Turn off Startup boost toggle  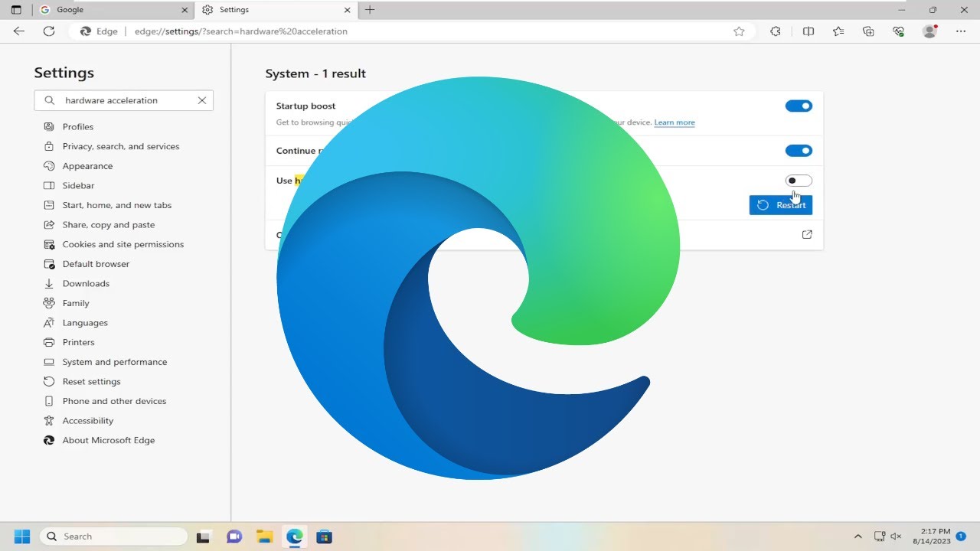[x=799, y=106]
